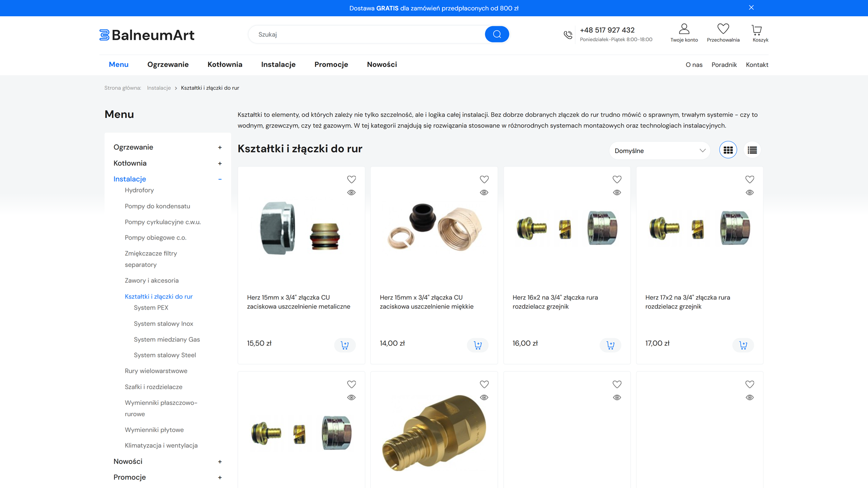Image resolution: width=868 pixels, height=488 pixels.
Task: Collapse the Instalacje sidebar category
Action: tap(220, 179)
